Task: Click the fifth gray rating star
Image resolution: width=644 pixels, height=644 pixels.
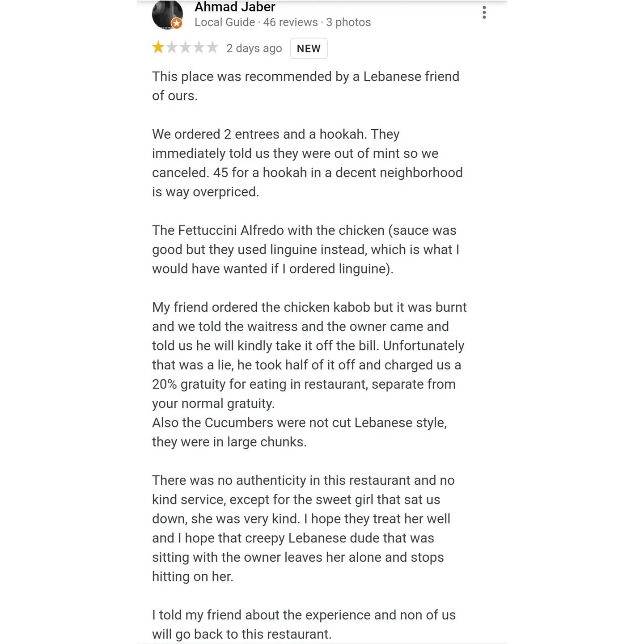Action: click(212, 47)
